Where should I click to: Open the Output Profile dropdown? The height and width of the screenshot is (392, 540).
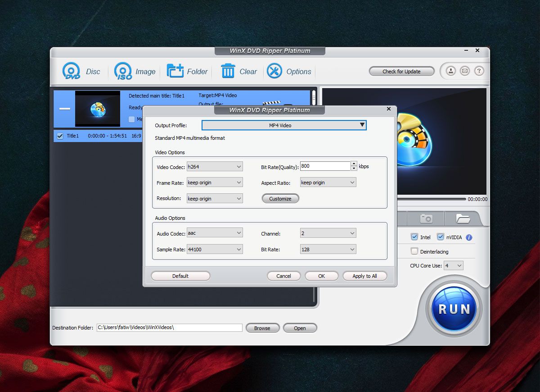coord(284,125)
